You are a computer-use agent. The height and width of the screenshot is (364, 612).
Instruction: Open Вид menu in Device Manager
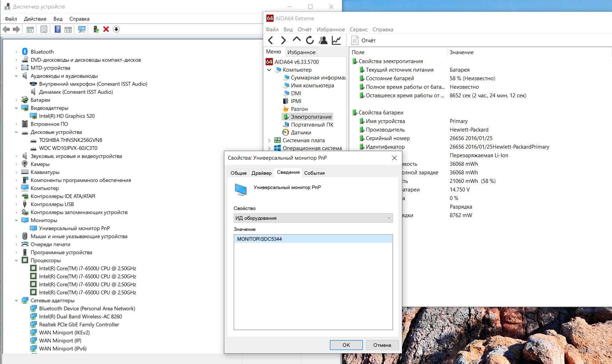pos(58,19)
